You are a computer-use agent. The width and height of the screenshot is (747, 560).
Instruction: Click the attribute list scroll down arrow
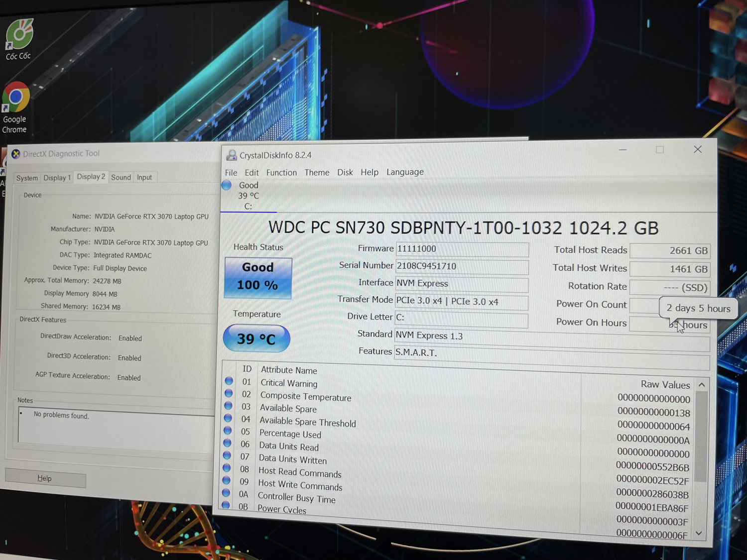699,533
